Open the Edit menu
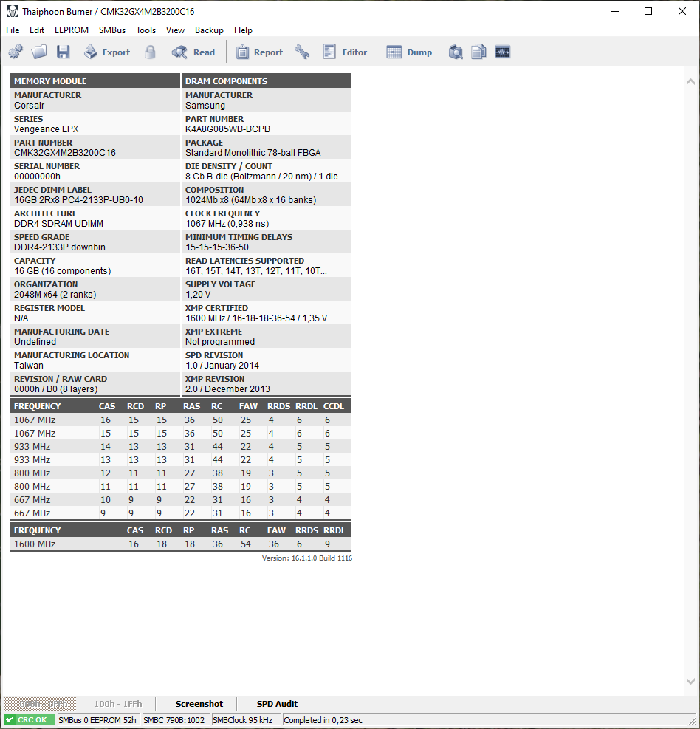Viewport: 700px width, 729px height. pos(37,30)
